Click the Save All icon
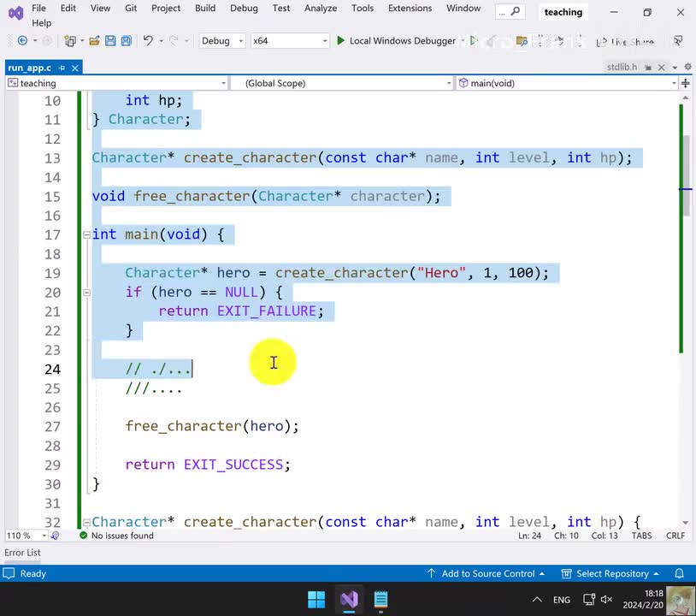Viewport: 696px width, 616px height. [127, 41]
